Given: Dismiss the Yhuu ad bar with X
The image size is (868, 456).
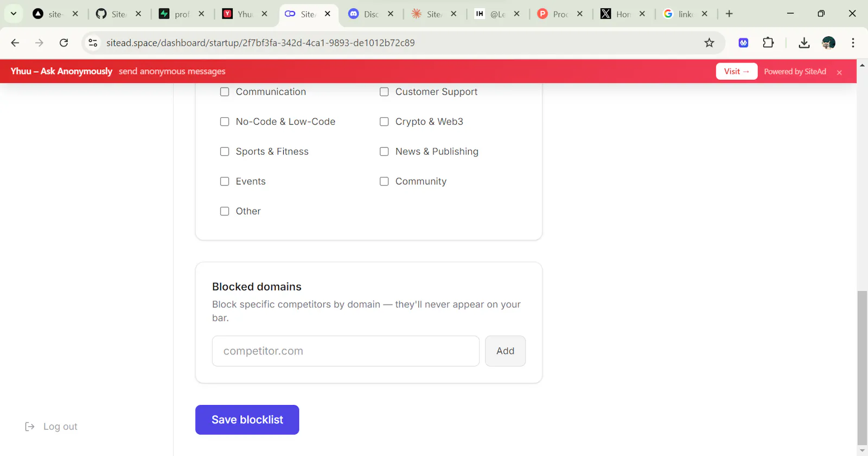Looking at the screenshot, I should [x=839, y=72].
